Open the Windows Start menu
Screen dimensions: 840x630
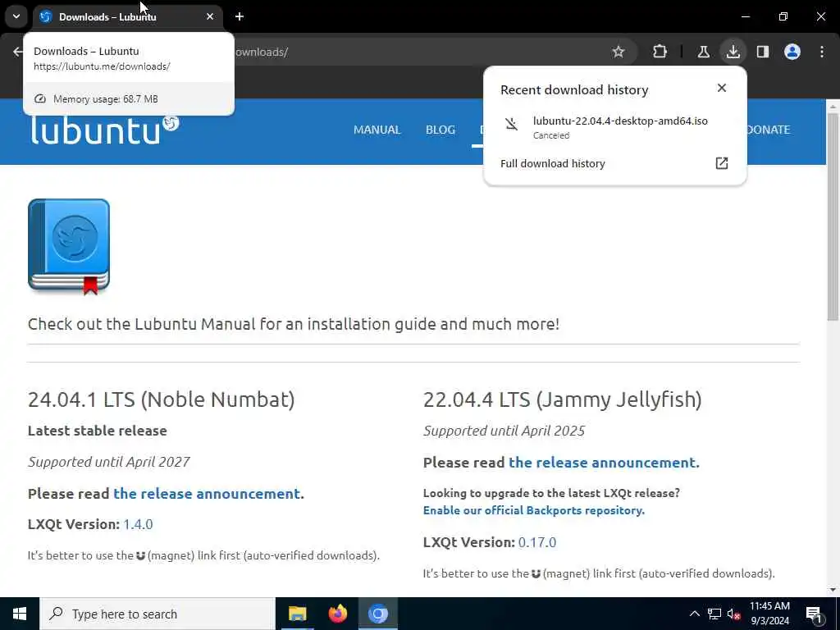point(20,614)
